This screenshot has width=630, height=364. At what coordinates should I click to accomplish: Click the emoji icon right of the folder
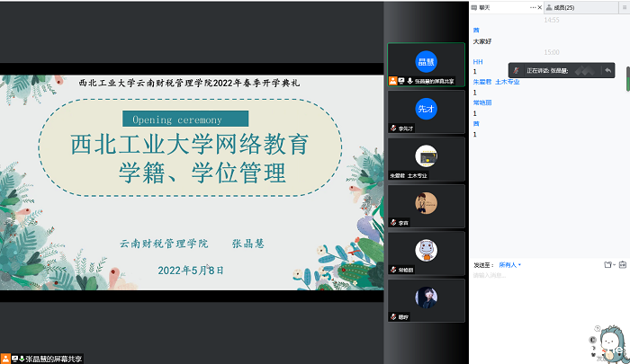623,264
